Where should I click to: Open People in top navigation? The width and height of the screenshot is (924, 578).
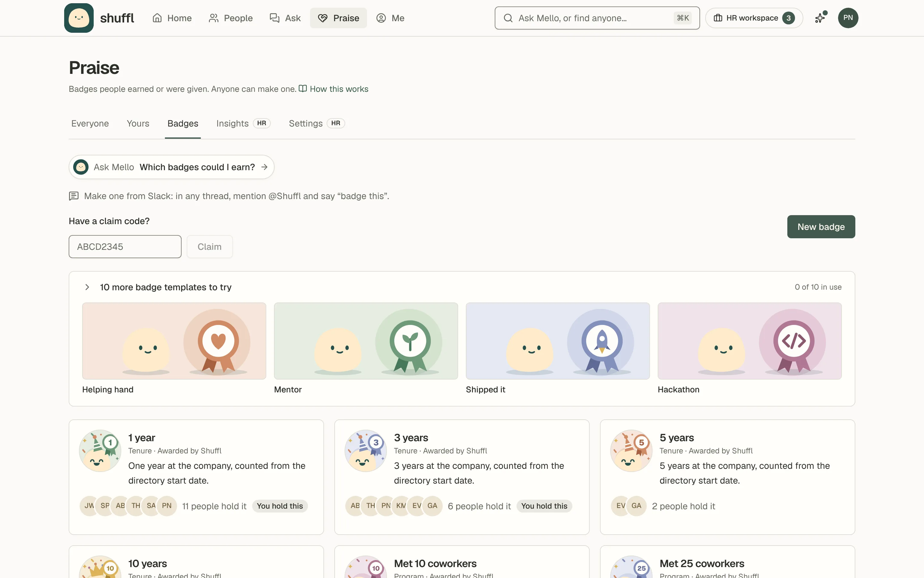pyautogui.click(x=231, y=18)
